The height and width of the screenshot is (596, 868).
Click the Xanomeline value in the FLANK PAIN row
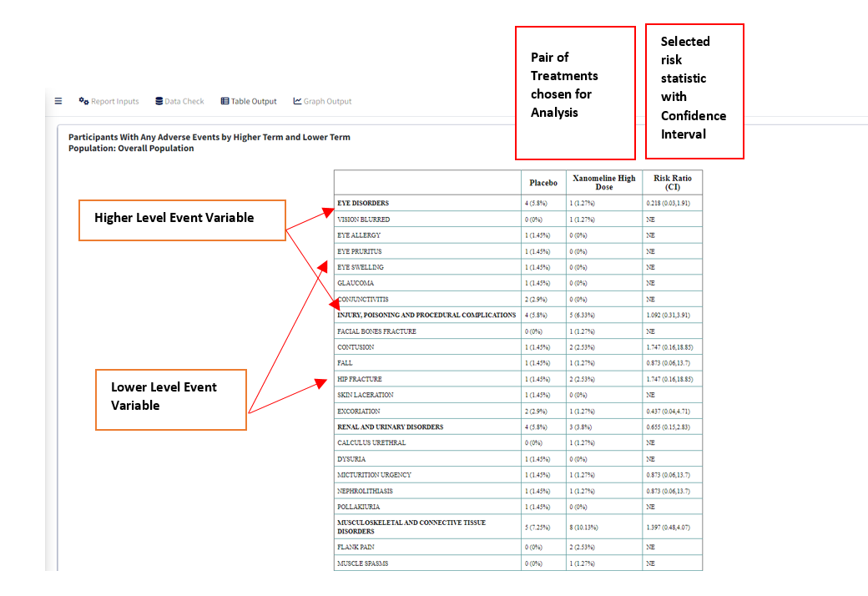[x=582, y=548]
